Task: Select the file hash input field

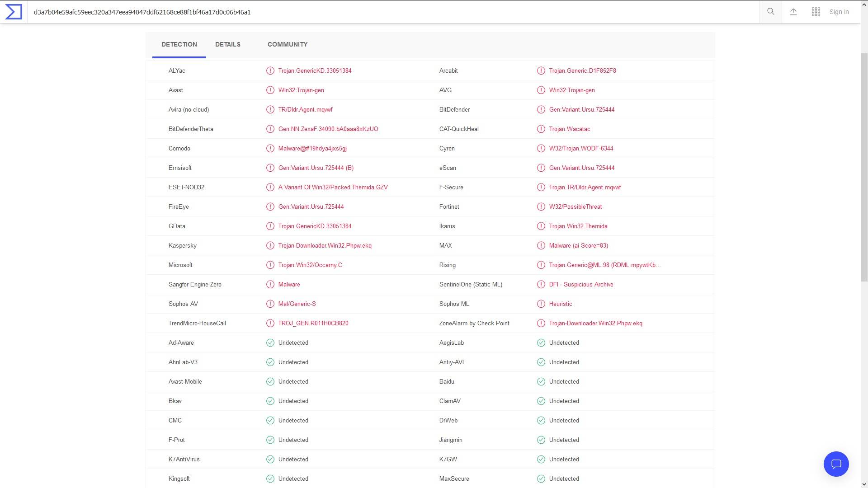Action: [393, 12]
